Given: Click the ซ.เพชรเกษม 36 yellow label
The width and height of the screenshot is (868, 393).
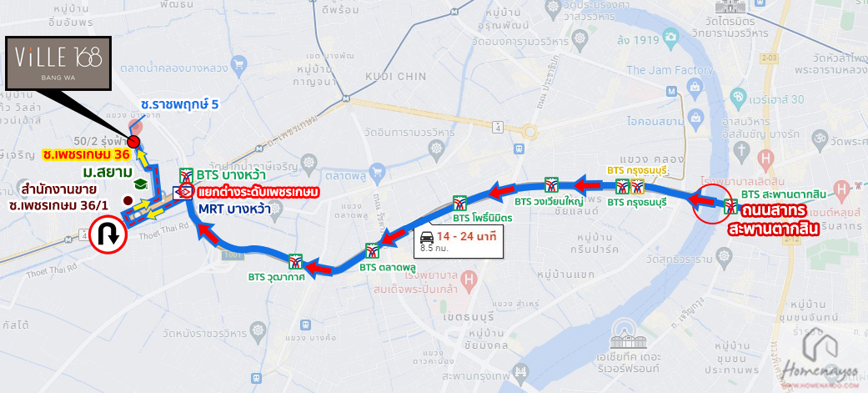Looking at the screenshot, I should [88, 154].
